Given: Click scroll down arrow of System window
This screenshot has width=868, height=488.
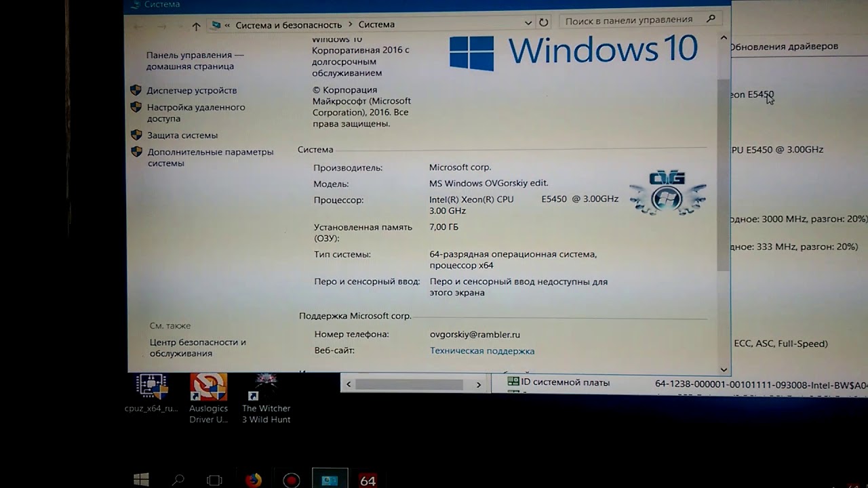Looking at the screenshot, I should coord(724,369).
